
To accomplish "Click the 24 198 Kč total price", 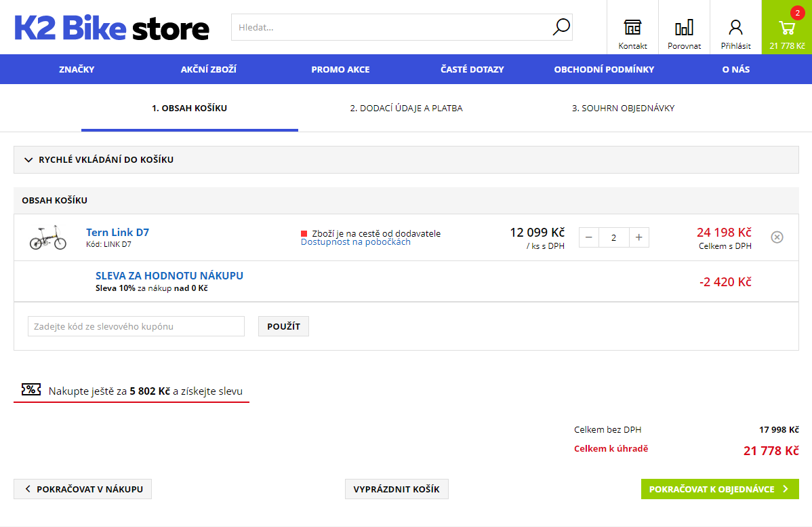I will [x=724, y=232].
